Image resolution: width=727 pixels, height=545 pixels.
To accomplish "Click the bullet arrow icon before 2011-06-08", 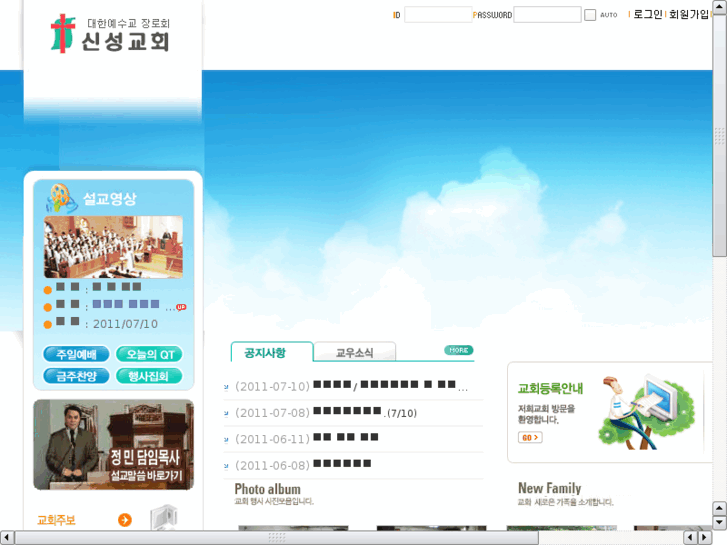I will click(226, 466).
